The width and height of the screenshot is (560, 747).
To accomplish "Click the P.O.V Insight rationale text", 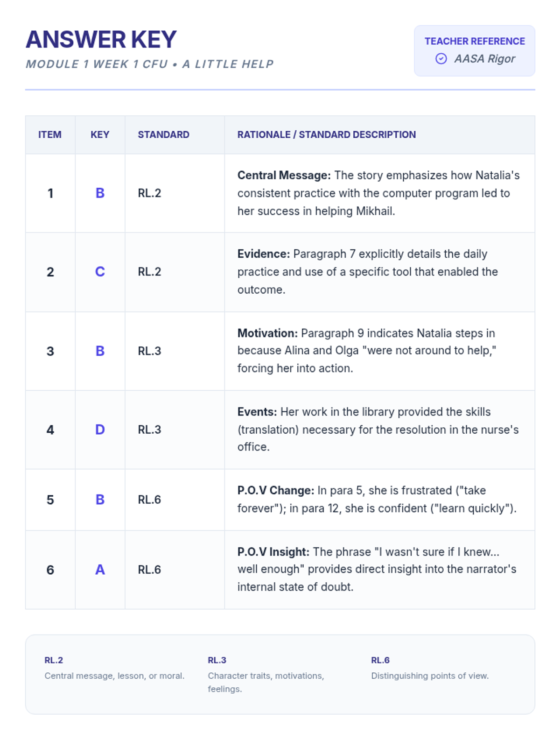I will [x=377, y=569].
